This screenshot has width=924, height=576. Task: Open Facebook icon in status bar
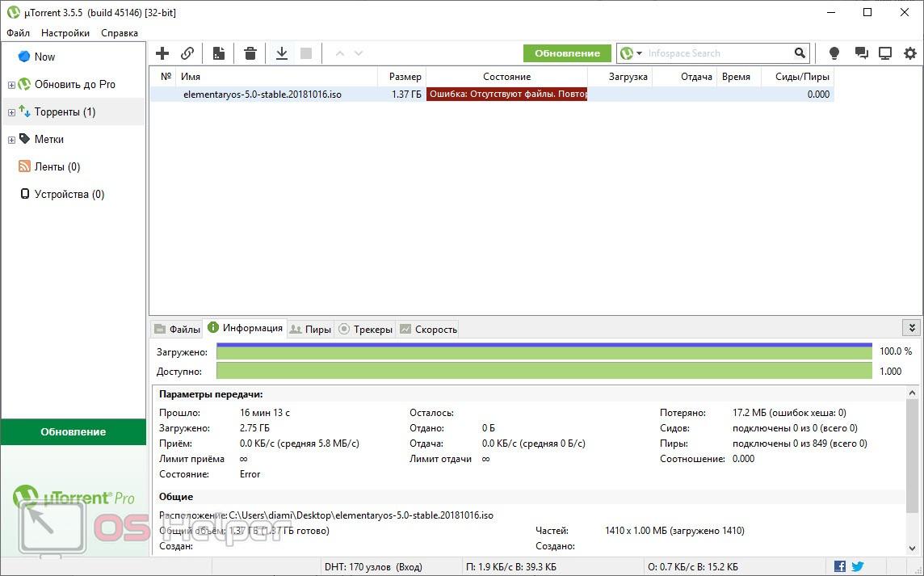click(x=840, y=566)
